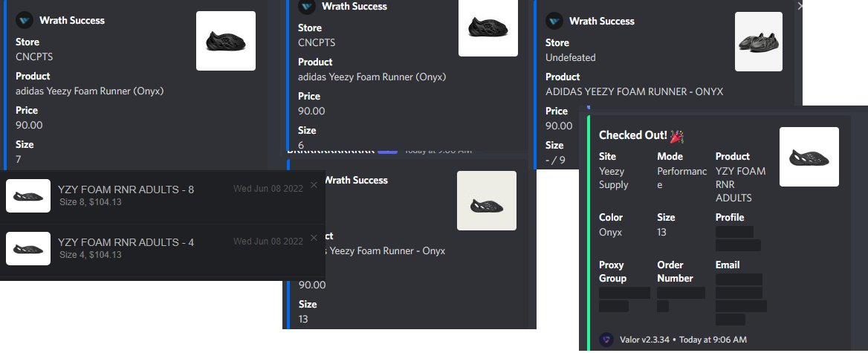Click the Wrath Success title in the size 13 card
Screen dimensions: 868x353
click(x=354, y=180)
